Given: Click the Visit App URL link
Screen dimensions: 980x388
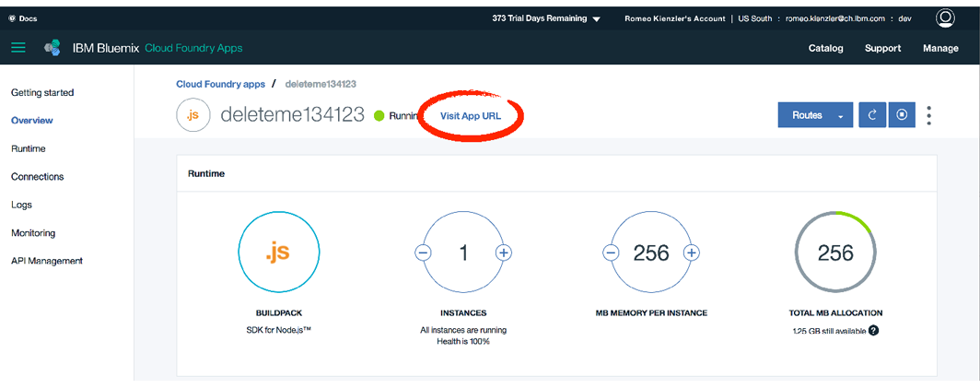Looking at the screenshot, I should (471, 116).
